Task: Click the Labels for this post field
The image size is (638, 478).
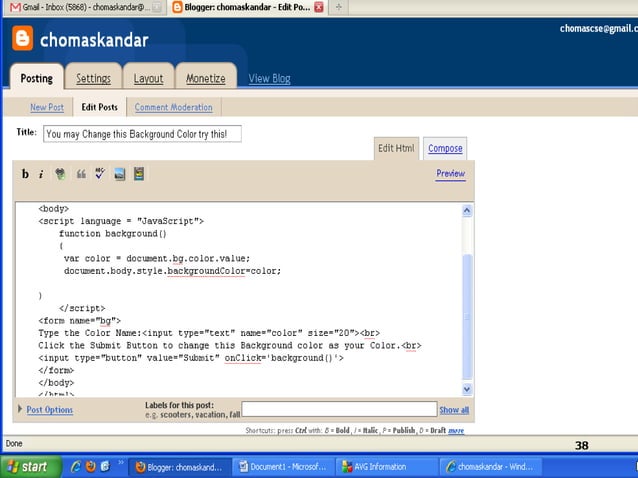Action: click(x=339, y=409)
